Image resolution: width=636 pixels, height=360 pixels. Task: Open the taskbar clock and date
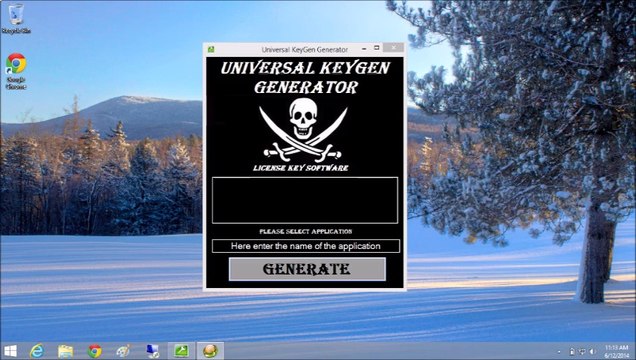[x=616, y=351]
